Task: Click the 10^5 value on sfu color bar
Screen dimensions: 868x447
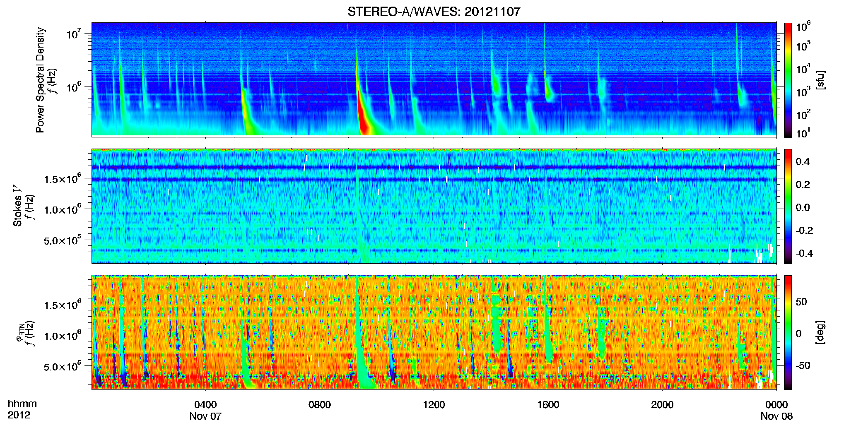Action: pyautogui.click(x=803, y=46)
